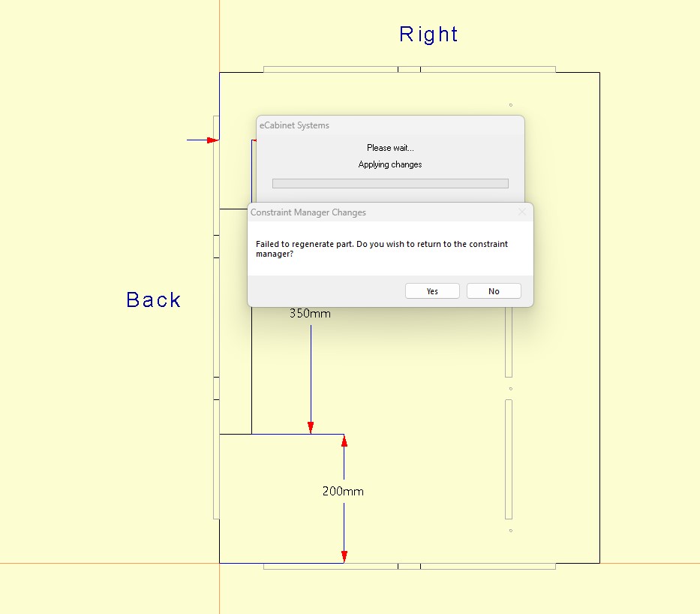The height and width of the screenshot is (614, 700).
Task: Select the 350mm dimension label
Action: (310, 314)
